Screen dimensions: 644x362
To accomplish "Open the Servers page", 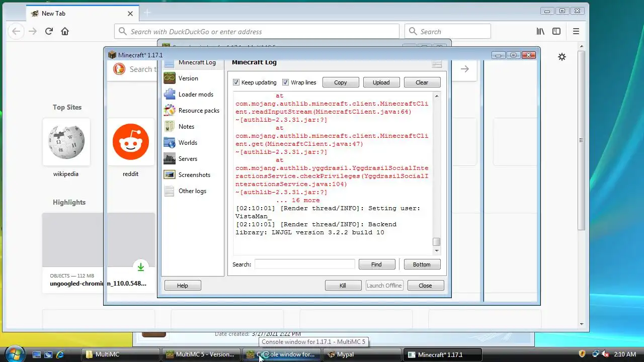I will (188, 159).
